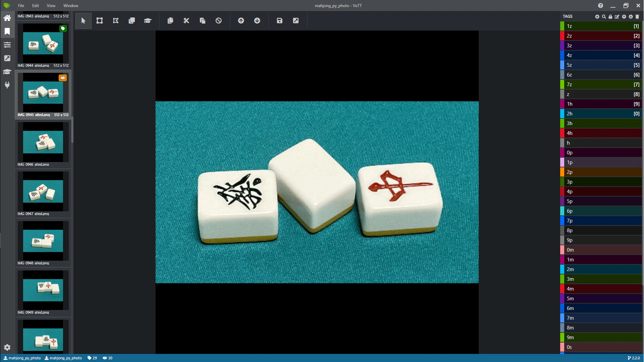Open the View menu
The width and height of the screenshot is (644, 362).
pyautogui.click(x=51, y=6)
